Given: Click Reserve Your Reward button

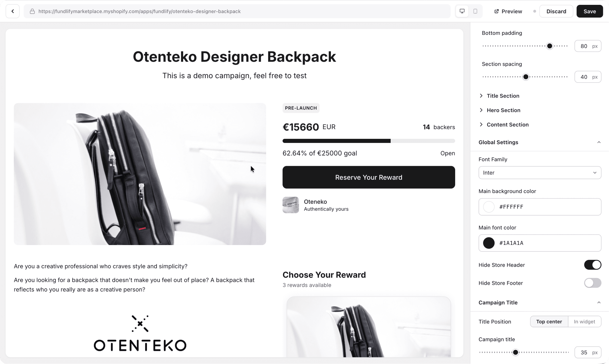Looking at the screenshot, I should click(x=369, y=177).
